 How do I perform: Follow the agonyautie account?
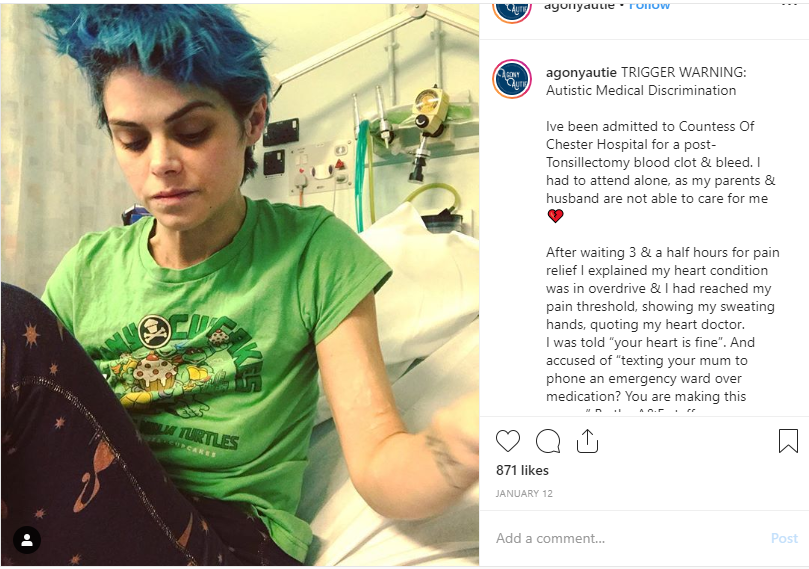(x=649, y=6)
